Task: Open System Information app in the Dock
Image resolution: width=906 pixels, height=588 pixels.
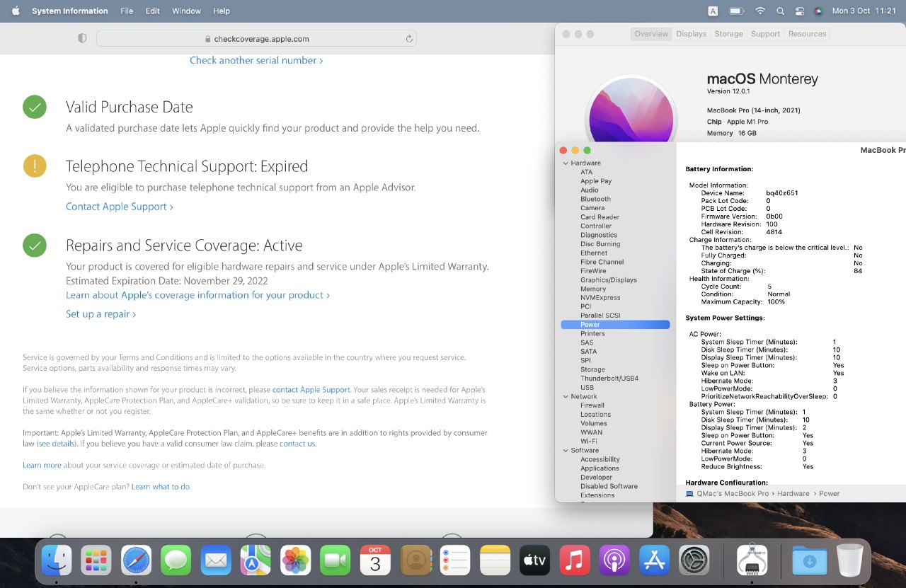Action: click(x=752, y=560)
